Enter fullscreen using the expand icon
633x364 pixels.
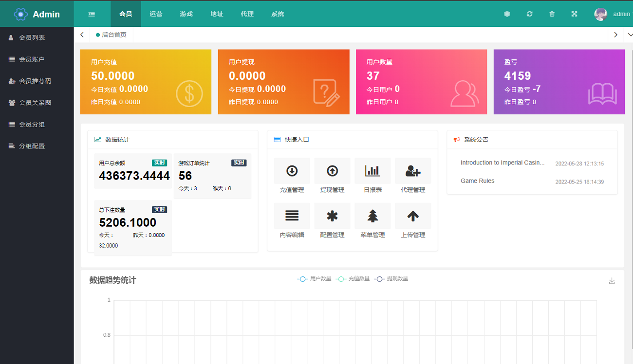click(574, 14)
